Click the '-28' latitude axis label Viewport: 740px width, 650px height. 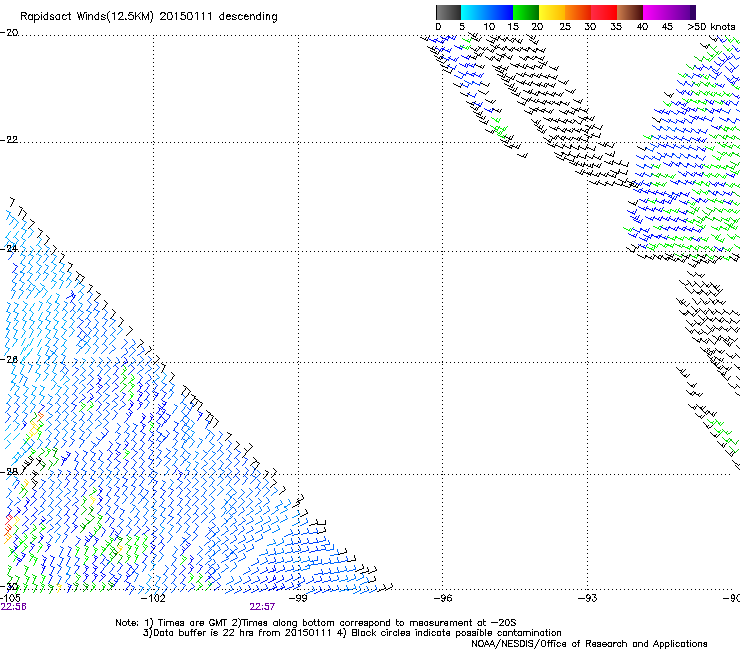[x=9, y=471]
